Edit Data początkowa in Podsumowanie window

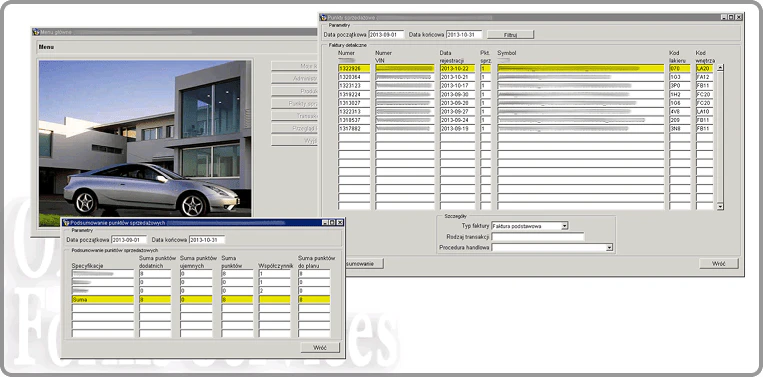[x=129, y=240]
